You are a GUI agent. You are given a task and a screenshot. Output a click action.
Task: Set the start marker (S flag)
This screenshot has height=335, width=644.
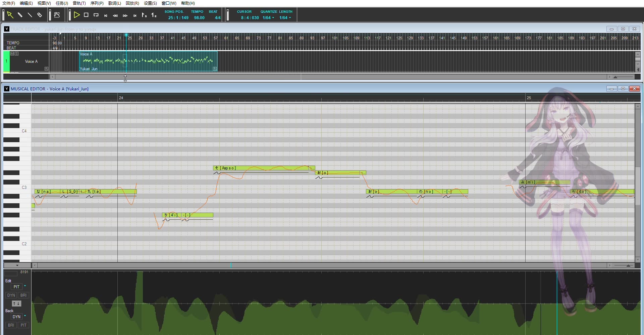point(144,15)
